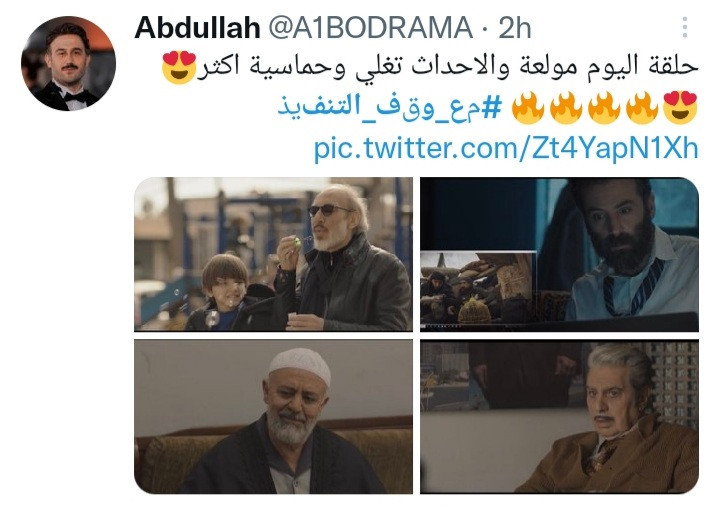Viewport: 720px width, 507px height.
Task: View photo of man in white cap
Action: 274,417
